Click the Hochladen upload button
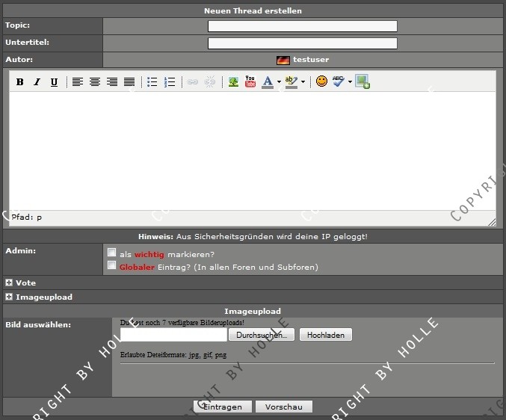The image size is (506, 420). [325, 335]
